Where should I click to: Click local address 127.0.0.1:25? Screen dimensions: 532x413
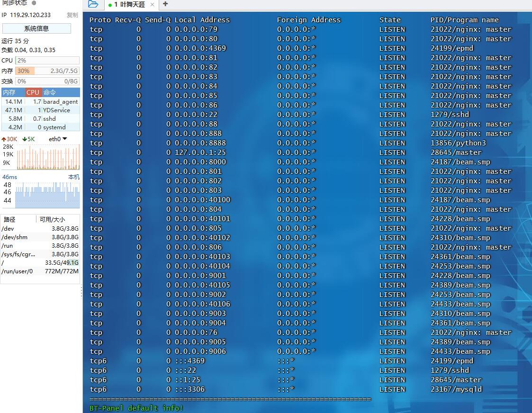pyautogui.click(x=200, y=152)
